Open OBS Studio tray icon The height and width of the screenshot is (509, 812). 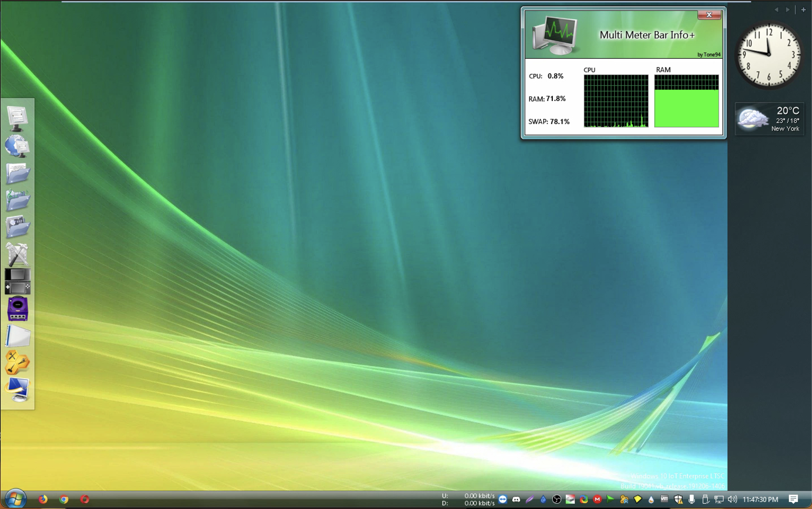pos(556,499)
